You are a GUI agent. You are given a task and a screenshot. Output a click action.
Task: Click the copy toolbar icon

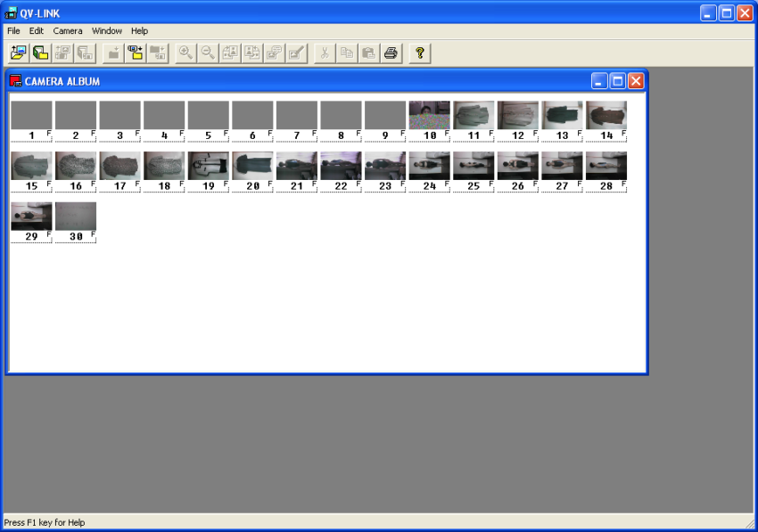(347, 53)
